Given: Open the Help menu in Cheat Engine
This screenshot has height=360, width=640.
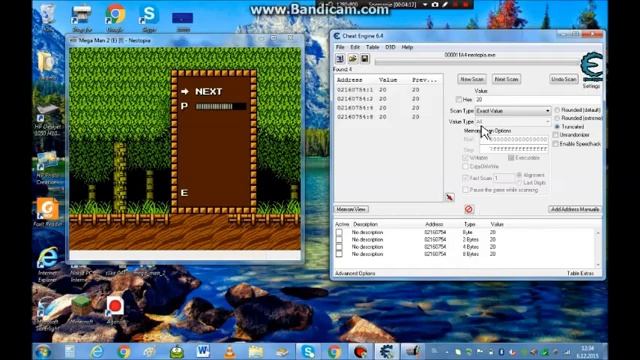Looking at the screenshot, I should (407, 47).
